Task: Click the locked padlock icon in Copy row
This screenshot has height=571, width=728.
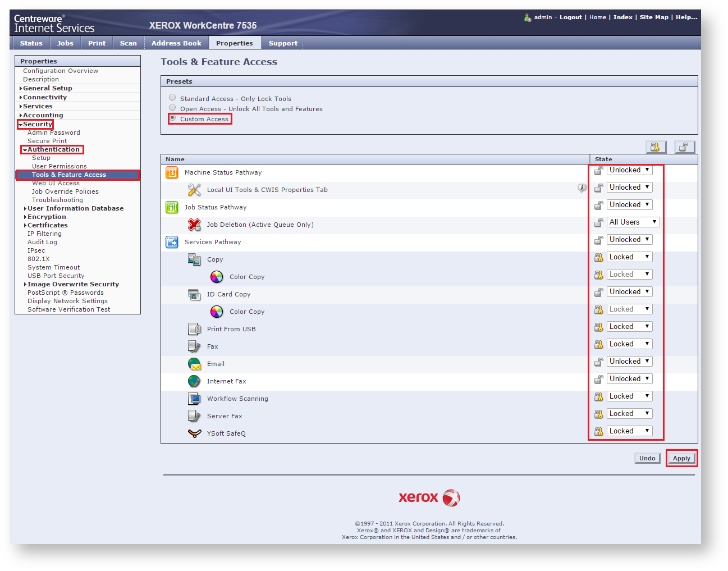Action: tap(599, 257)
